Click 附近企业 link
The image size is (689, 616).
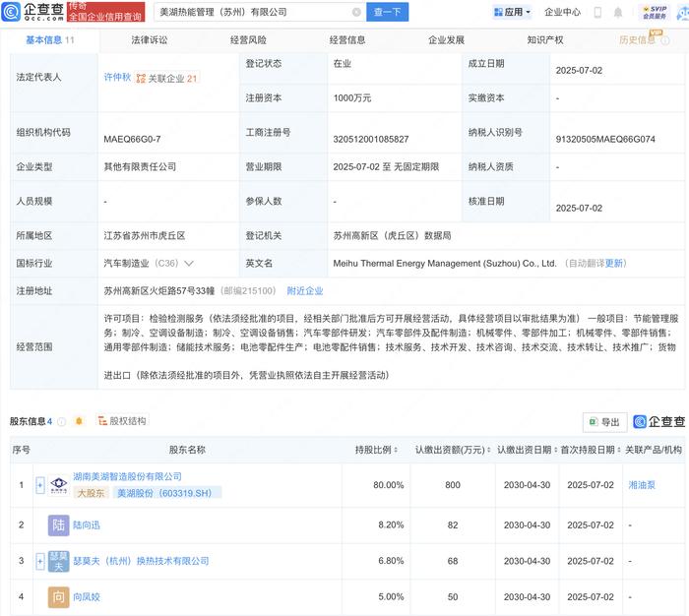coord(305,291)
